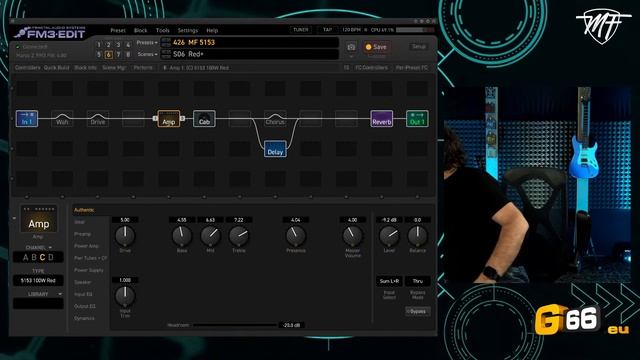The image size is (640, 360).
Task: Open Block Info
Action: 85,67
